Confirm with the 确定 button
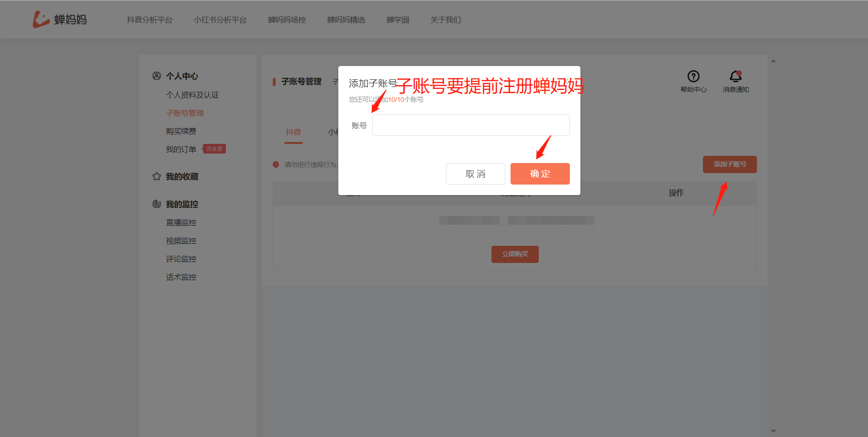 click(x=540, y=174)
